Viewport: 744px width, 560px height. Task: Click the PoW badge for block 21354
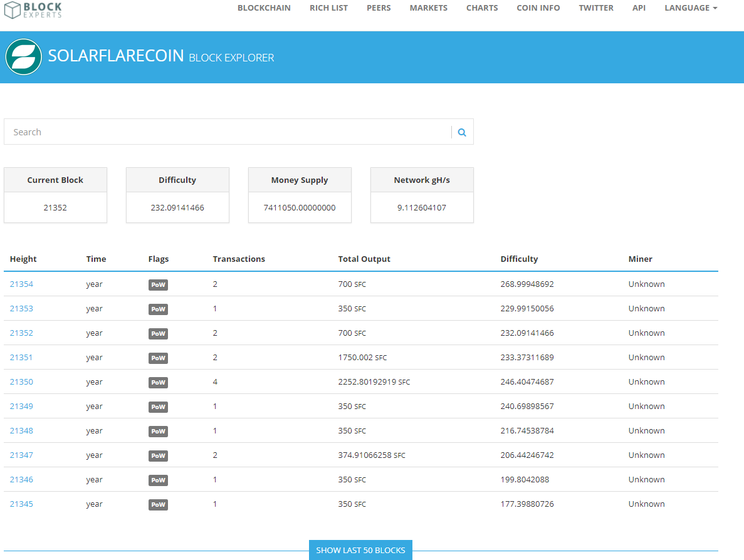pyautogui.click(x=158, y=284)
